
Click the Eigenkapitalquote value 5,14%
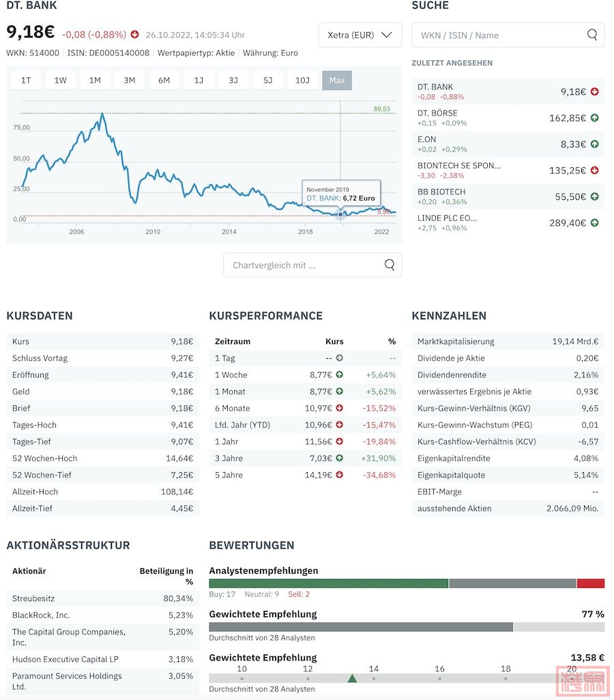coord(586,475)
